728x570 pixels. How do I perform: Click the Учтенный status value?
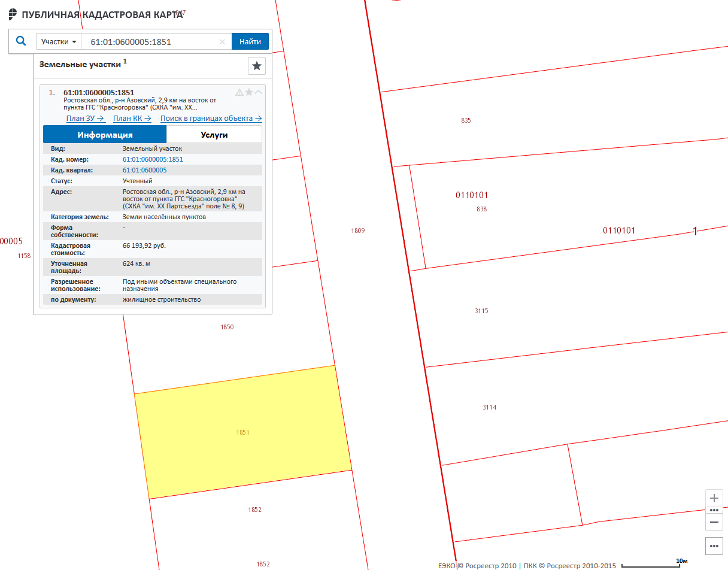138,181
